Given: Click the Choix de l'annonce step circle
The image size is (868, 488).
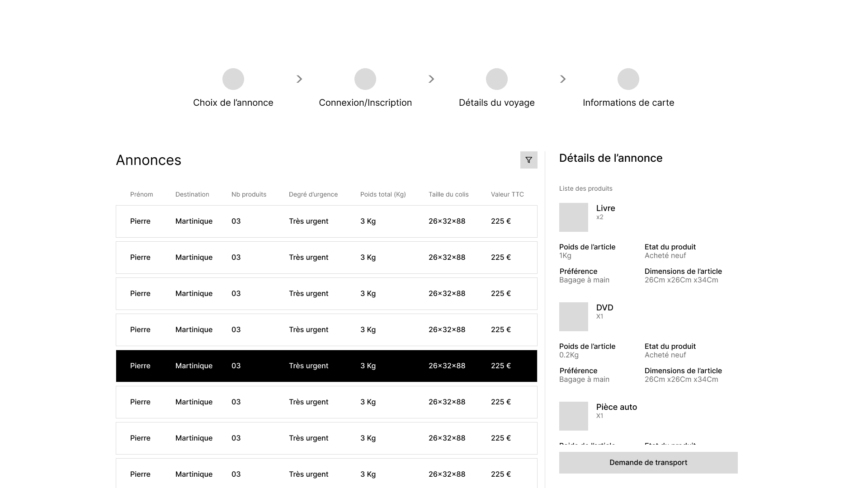Looking at the screenshot, I should (233, 79).
